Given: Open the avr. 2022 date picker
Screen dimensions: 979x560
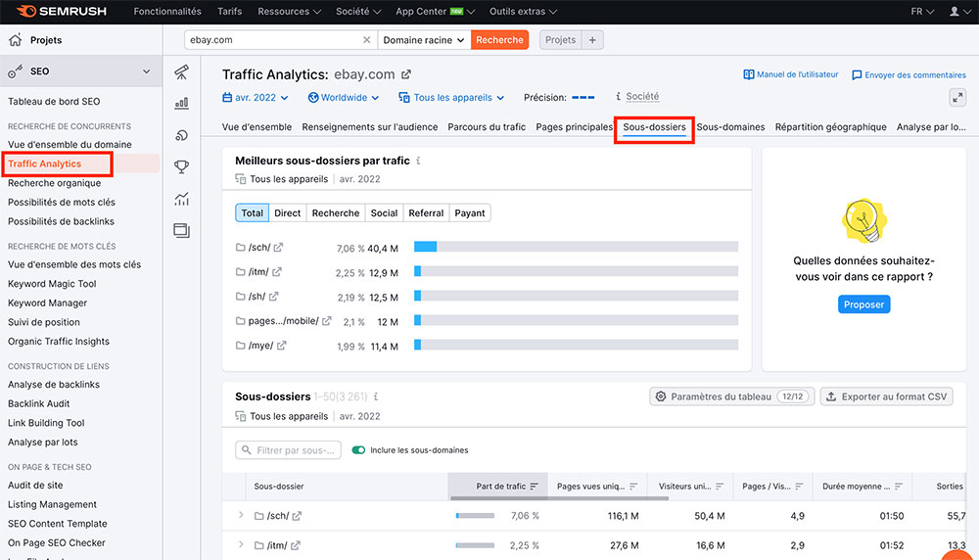Looking at the screenshot, I should [256, 97].
